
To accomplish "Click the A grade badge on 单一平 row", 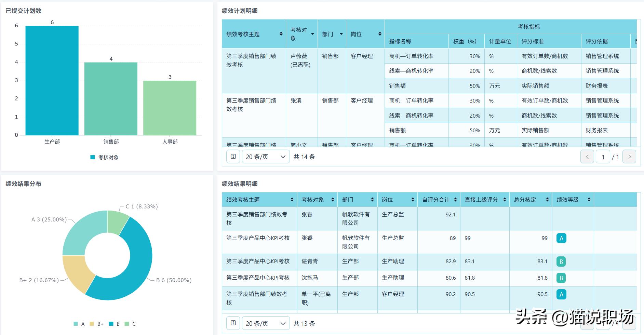I will [561, 294].
